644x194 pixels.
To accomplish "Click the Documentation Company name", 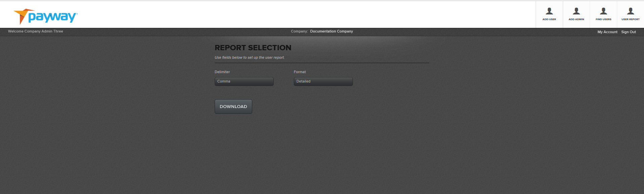I will point(331,31).
